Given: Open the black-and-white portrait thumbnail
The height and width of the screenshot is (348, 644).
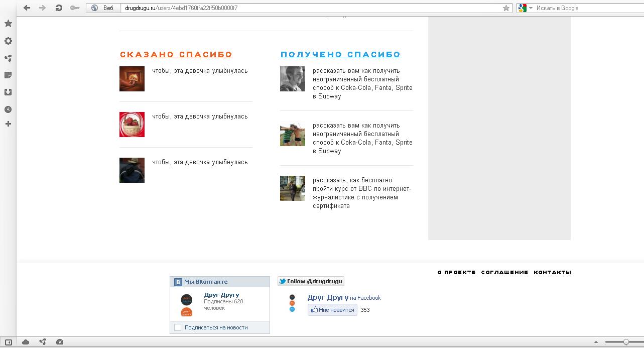Looking at the screenshot, I should [293, 79].
